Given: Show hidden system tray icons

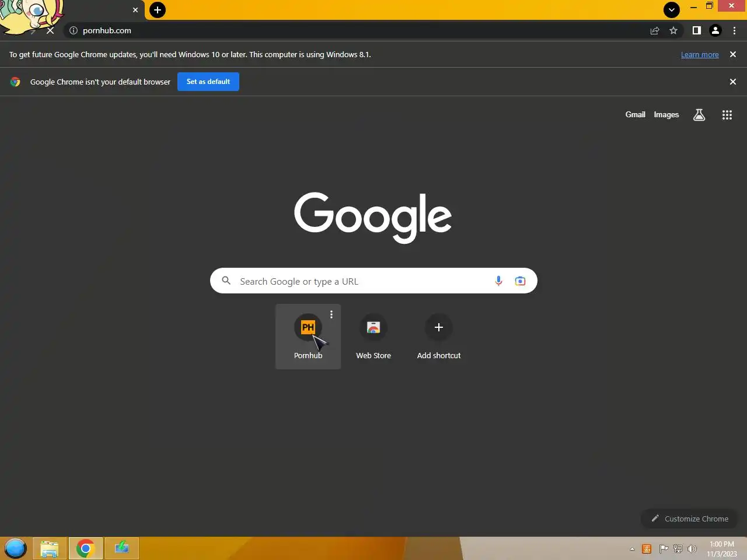Looking at the screenshot, I should click(632, 549).
